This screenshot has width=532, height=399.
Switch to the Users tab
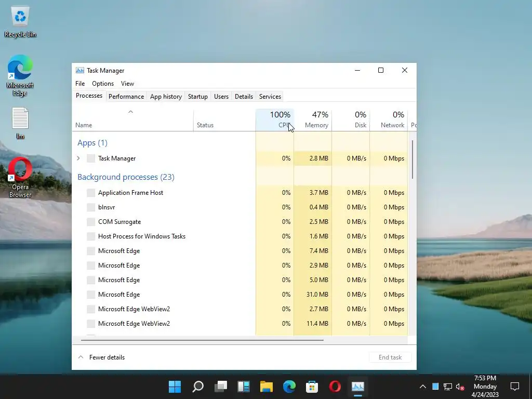(x=221, y=97)
